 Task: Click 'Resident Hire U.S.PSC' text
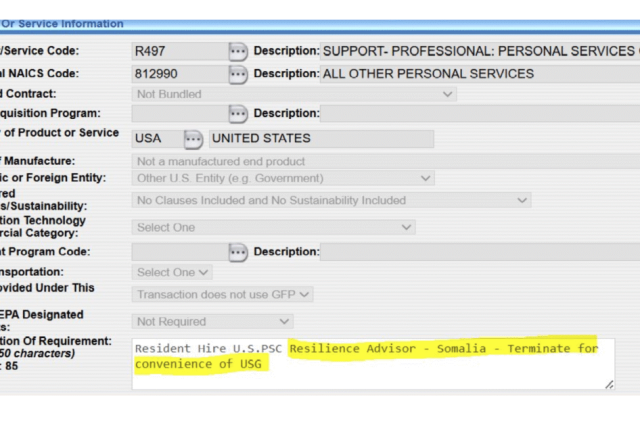(208, 348)
